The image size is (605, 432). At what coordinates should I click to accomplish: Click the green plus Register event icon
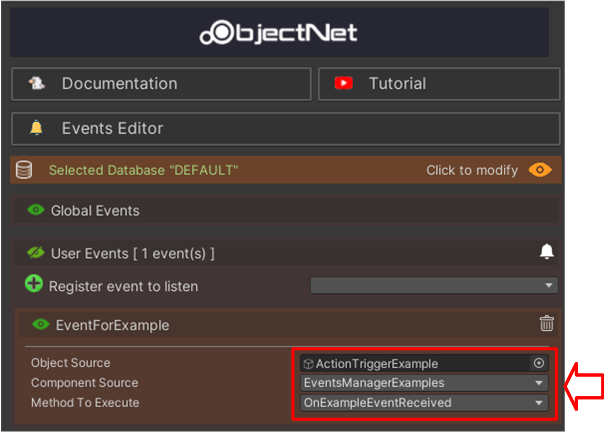tap(34, 285)
